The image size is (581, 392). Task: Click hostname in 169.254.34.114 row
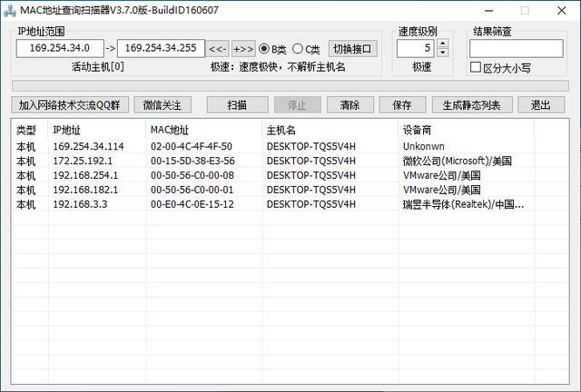(x=310, y=146)
